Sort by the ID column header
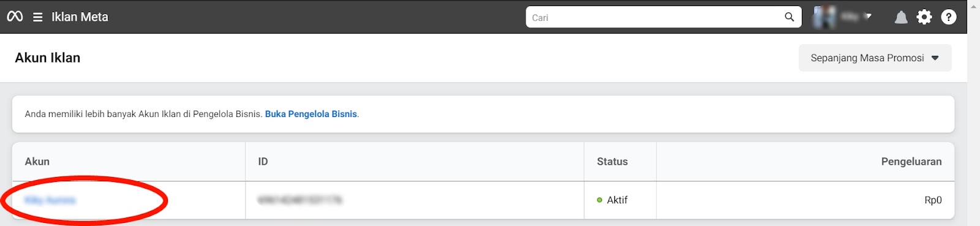Screen dimensions: 980x226 [263, 162]
